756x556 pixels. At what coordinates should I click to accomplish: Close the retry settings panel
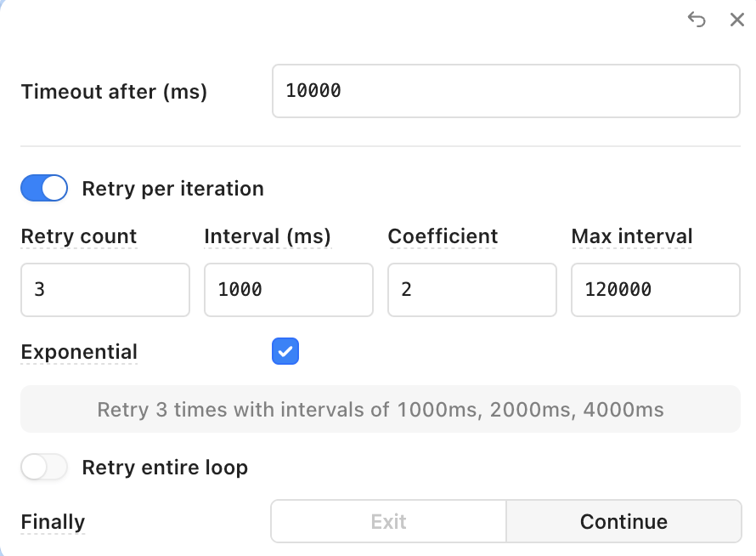[x=736, y=20]
